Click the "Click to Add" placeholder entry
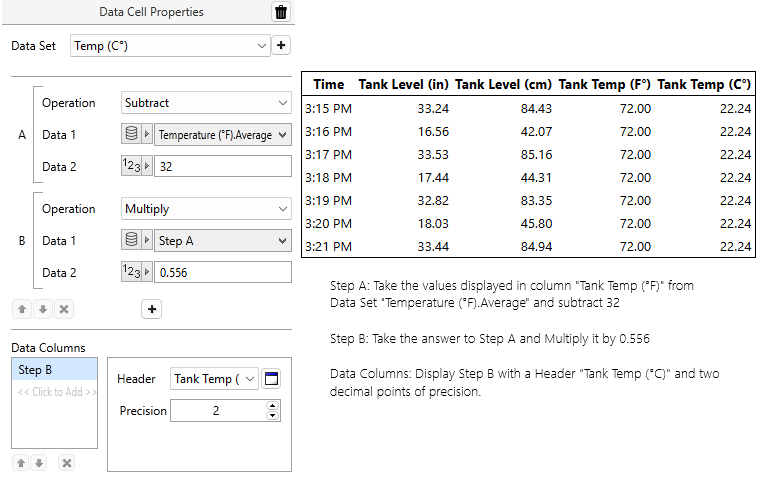This screenshot has width=759, height=479. tap(54, 391)
